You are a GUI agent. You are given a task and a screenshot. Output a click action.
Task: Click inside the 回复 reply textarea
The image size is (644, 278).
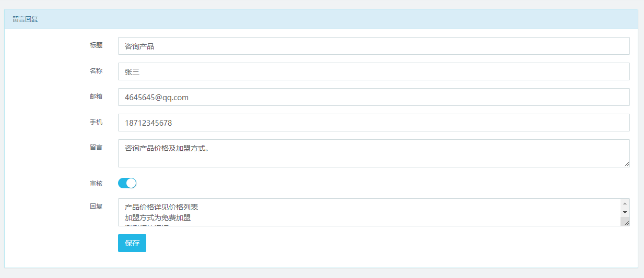tap(368, 212)
